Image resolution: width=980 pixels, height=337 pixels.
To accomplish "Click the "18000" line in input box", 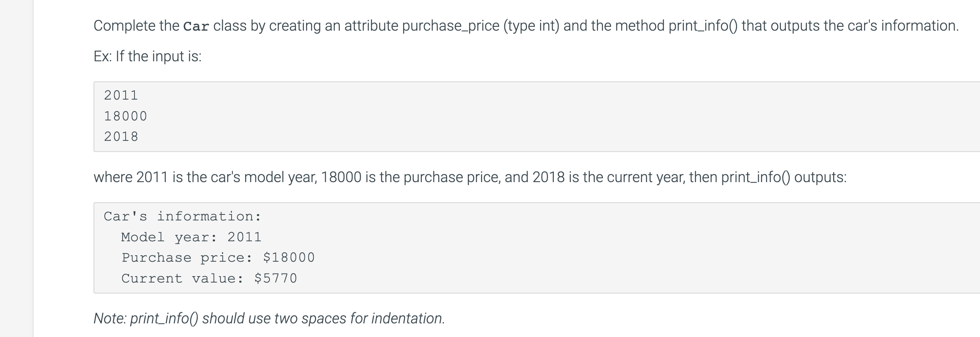I will pos(125,116).
